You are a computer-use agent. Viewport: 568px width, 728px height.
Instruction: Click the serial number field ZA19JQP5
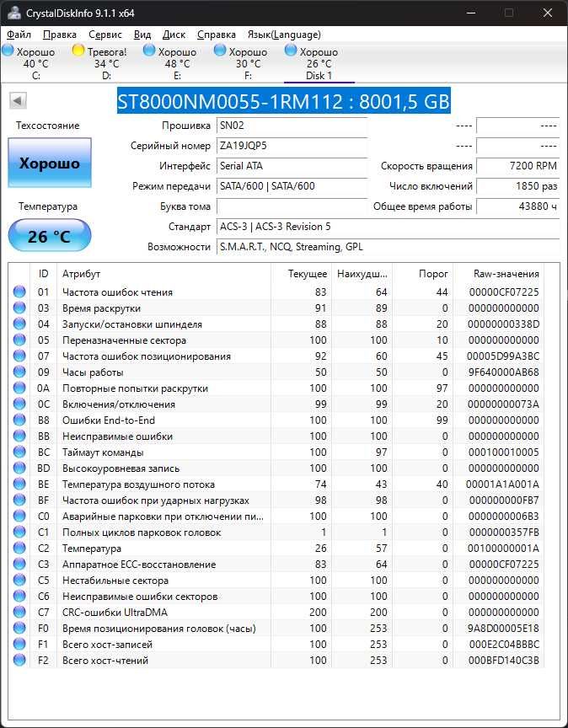click(x=292, y=146)
